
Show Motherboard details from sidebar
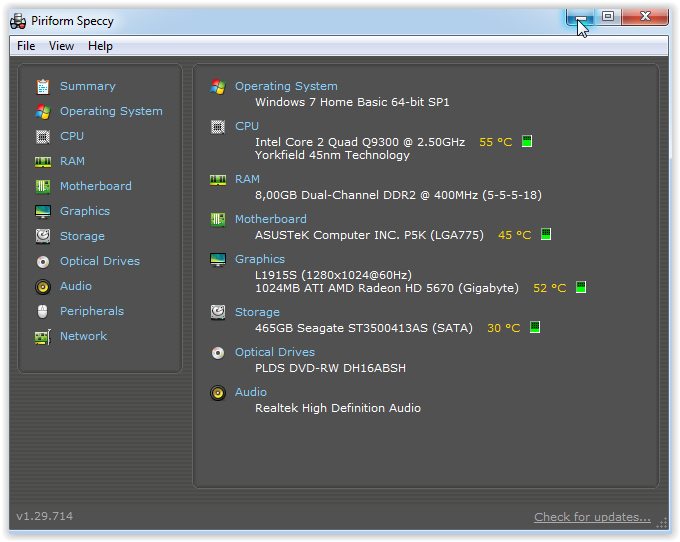point(96,186)
